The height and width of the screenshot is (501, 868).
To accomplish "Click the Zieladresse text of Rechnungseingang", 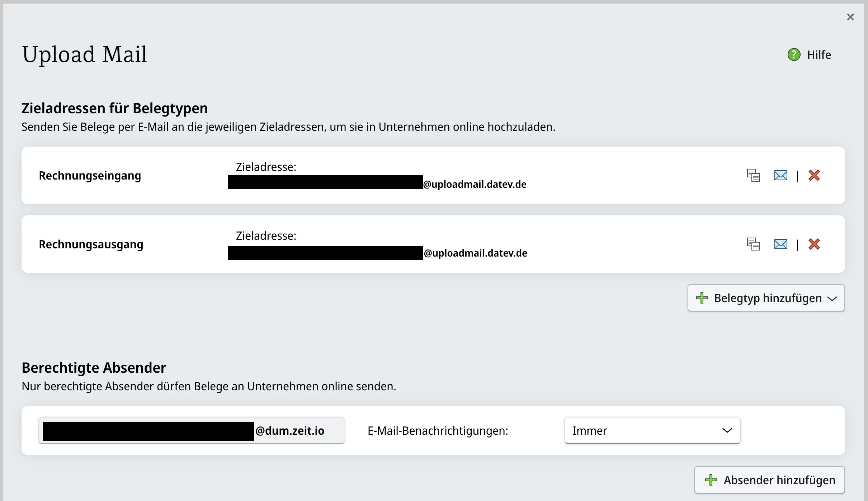I will [x=266, y=166].
